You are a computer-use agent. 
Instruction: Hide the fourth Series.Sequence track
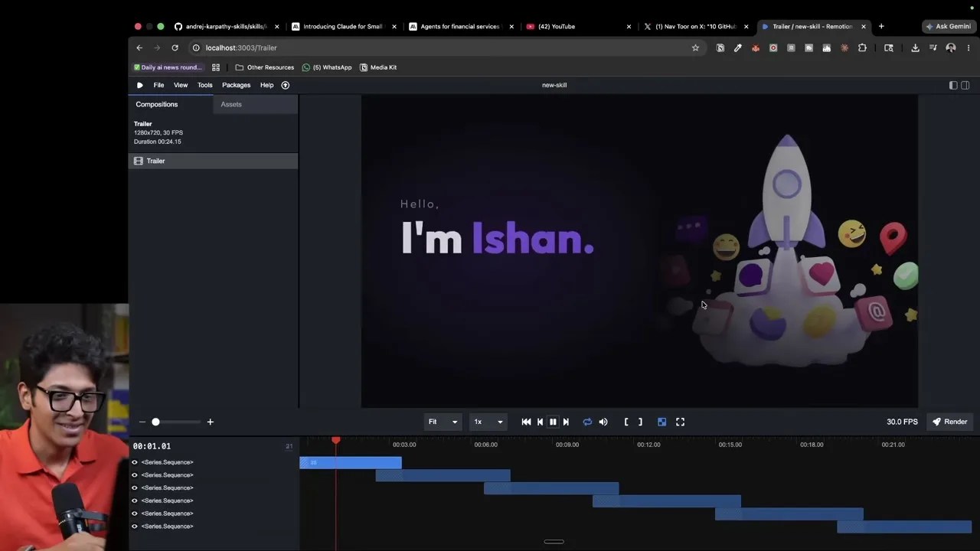pos(135,500)
